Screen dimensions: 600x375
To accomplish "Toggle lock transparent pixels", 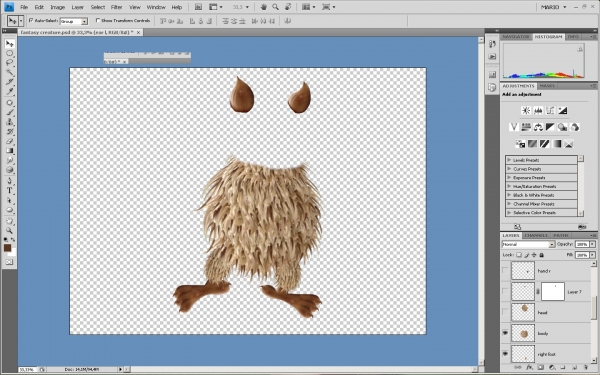I will 519,255.
